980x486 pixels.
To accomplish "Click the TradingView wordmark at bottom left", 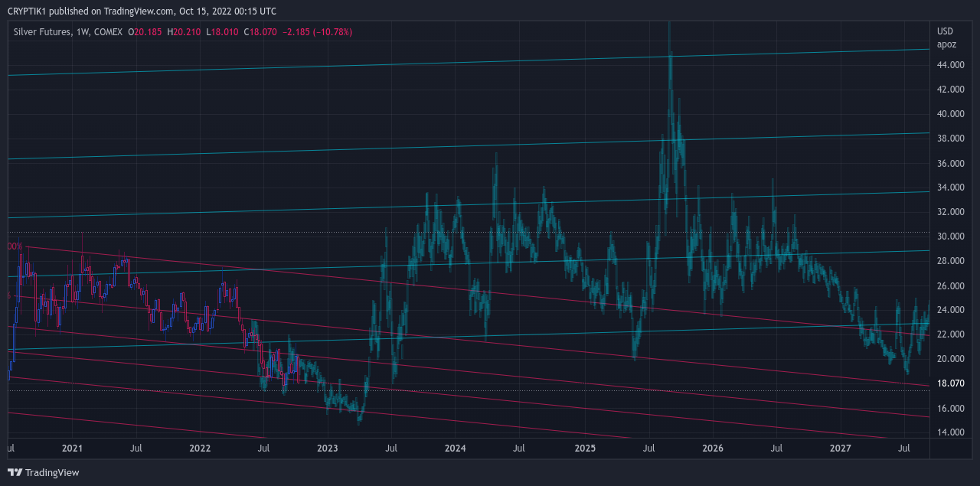I will (52, 473).
